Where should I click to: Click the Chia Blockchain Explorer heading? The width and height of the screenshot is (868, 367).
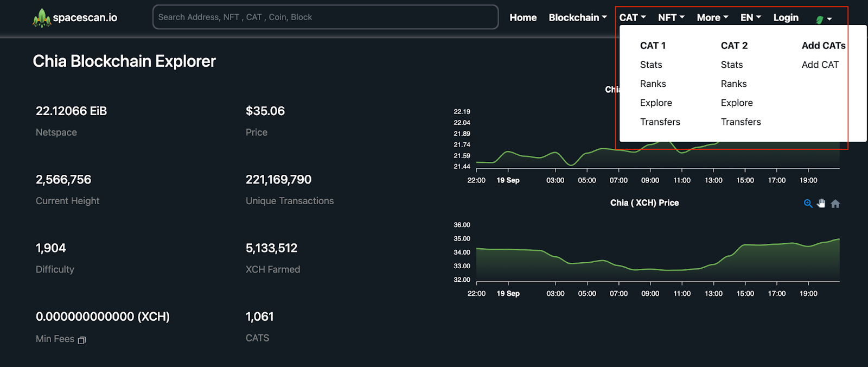(x=124, y=61)
